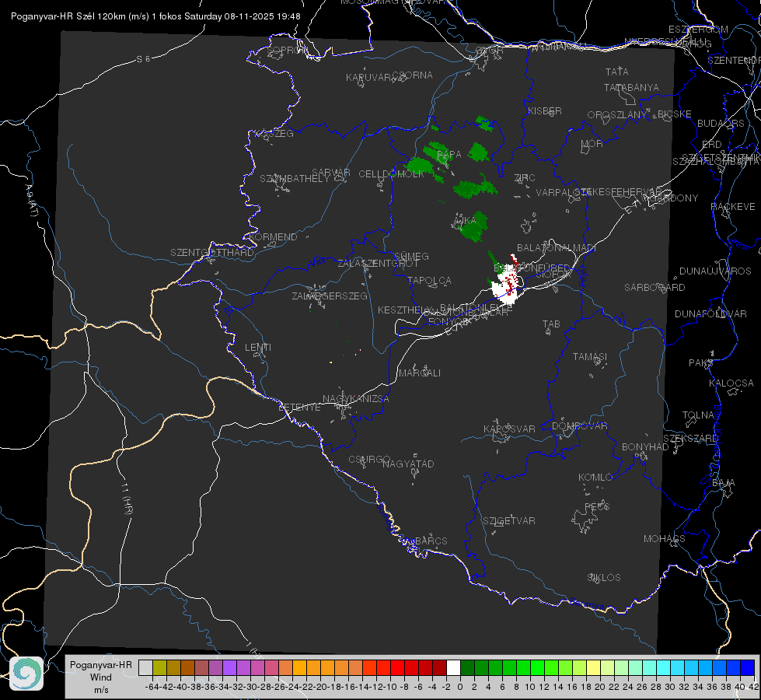Click the KALOCSA town label
The image size is (761, 700).
(731, 383)
